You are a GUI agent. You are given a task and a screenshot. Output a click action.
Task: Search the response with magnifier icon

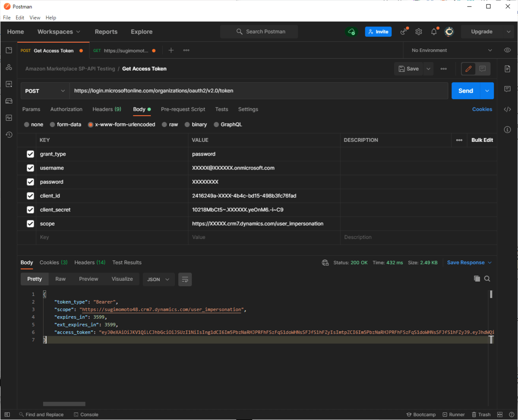point(487,279)
